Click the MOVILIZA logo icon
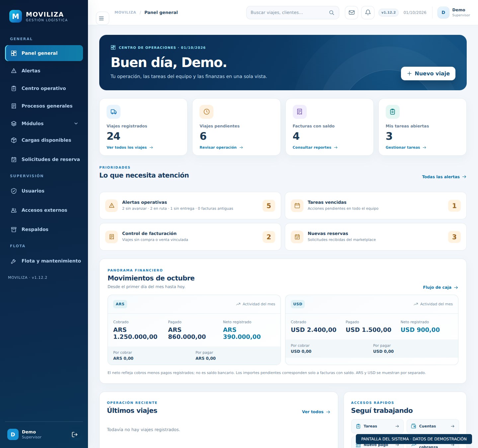 coord(16,16)
